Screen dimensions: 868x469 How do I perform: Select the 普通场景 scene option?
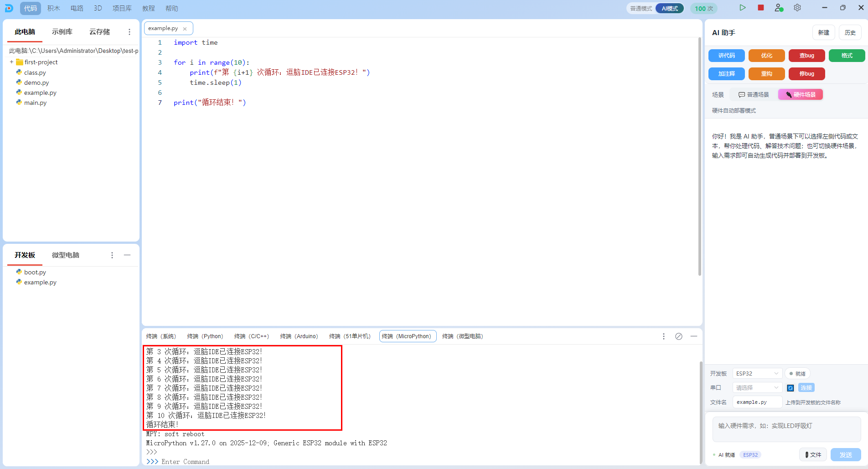click(754, 95)
